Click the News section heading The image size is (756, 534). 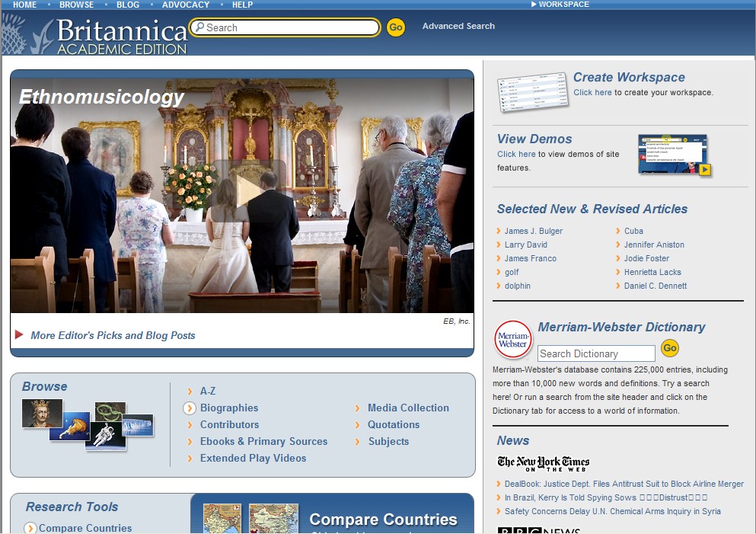tap(513, 440)
